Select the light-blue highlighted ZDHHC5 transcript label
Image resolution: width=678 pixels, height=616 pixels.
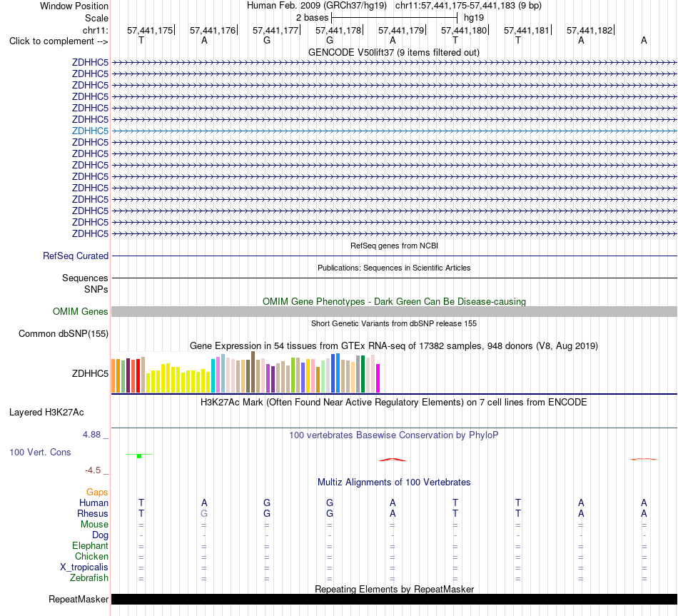pyautogui.click(x=90, y=131)
